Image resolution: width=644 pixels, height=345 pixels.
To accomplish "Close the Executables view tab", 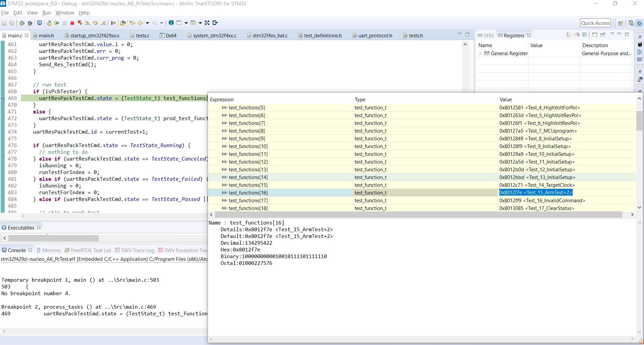I will (39, 228).
